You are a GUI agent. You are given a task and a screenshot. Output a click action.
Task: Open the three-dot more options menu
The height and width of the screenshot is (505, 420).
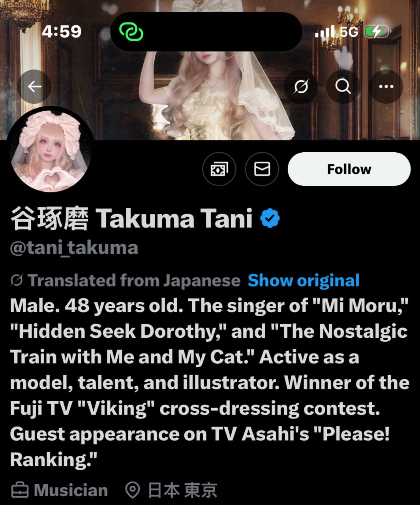[386, 86]
